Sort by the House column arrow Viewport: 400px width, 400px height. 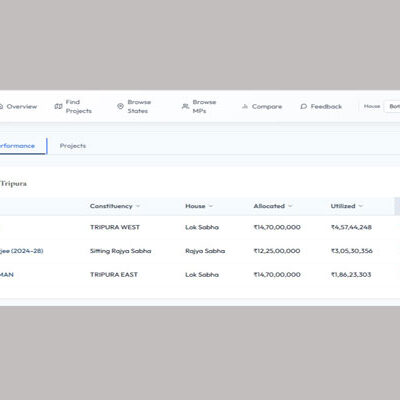(211, 206)
